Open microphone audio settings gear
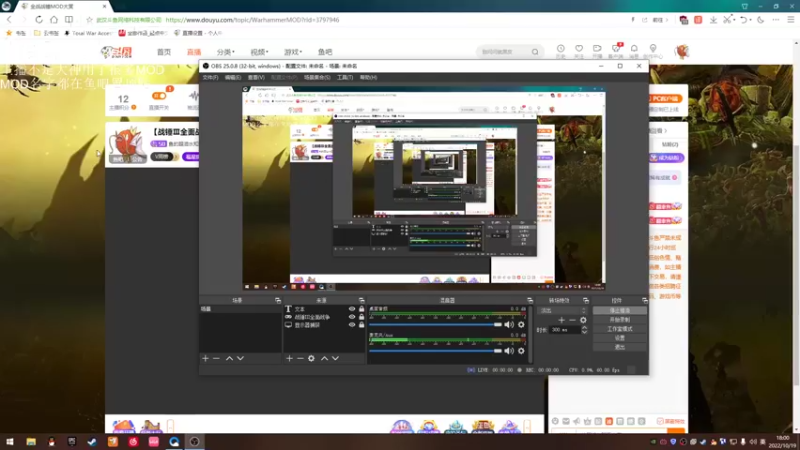The image size is (800, 450). click(x=521, y=351)
